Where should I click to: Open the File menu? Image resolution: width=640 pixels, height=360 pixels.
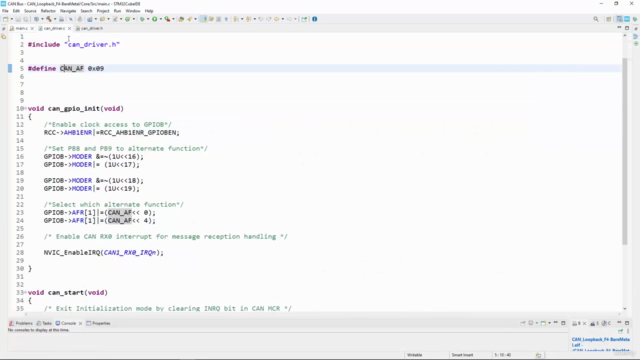tap(5, 11)
